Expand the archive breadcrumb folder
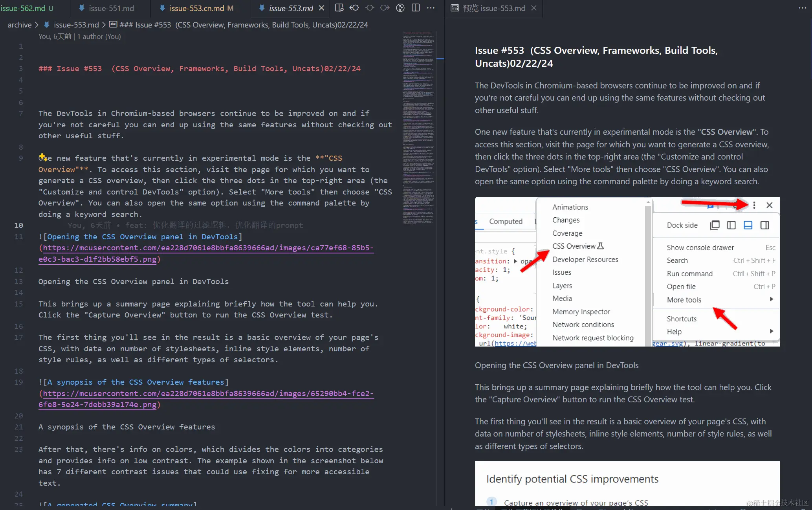This screenshot has height=510, width=812. point(19,25)
